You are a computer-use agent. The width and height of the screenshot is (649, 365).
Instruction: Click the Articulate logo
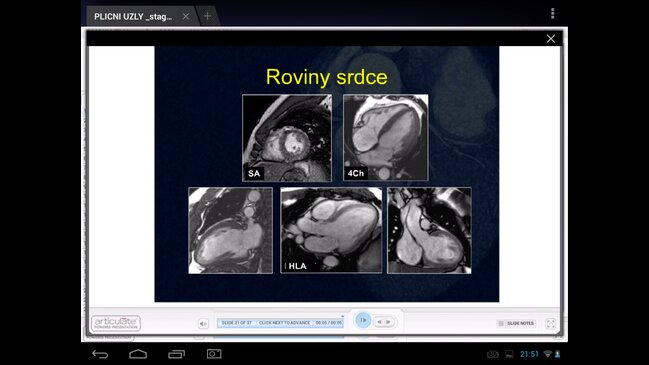pos(116,323)
